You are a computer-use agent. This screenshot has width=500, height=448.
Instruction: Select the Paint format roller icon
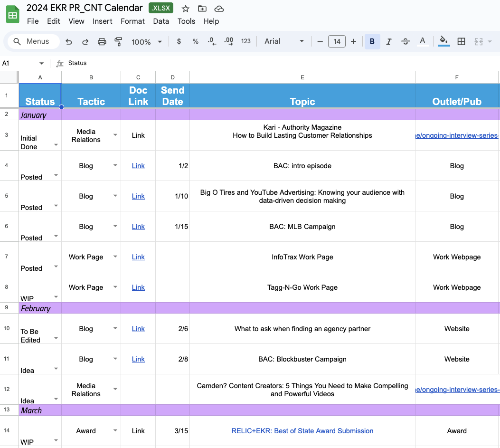(x=118, y=41)
